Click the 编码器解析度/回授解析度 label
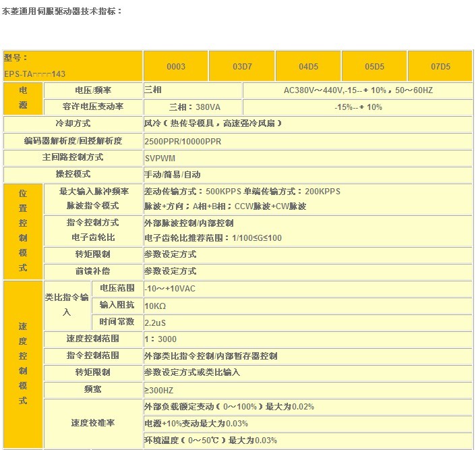 73,141
